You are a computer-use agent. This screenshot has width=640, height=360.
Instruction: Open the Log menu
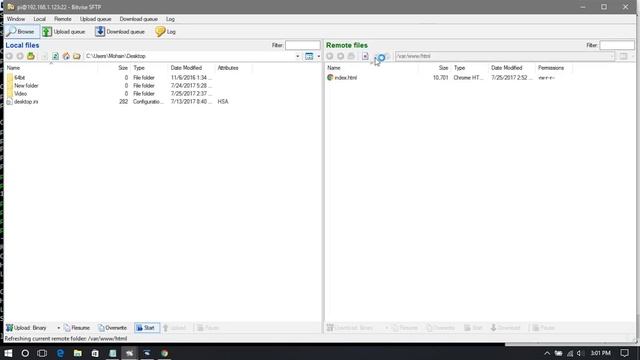coord(170,19)
